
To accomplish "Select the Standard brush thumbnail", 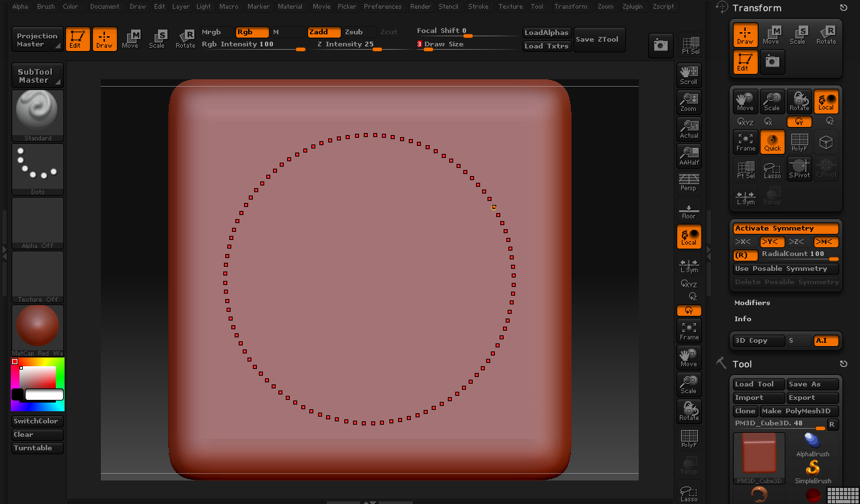I will tap(38, 113).
